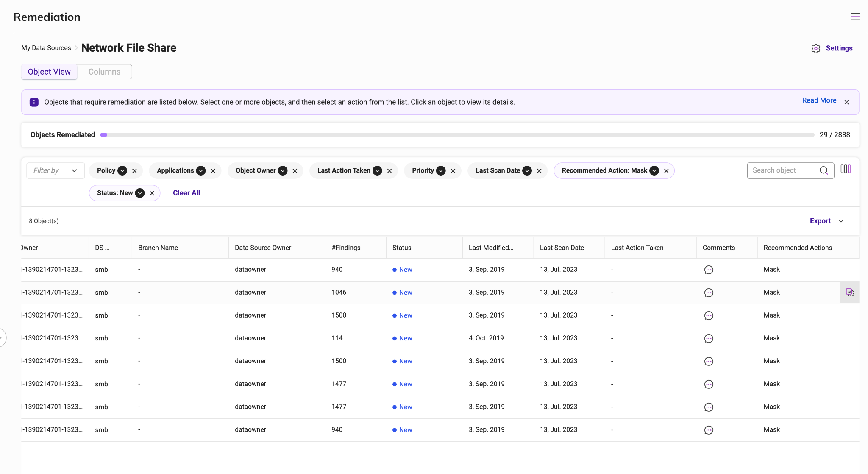
Task: Select the '4, Oct. 2019' date cell
Action: (x=486, y=338)
